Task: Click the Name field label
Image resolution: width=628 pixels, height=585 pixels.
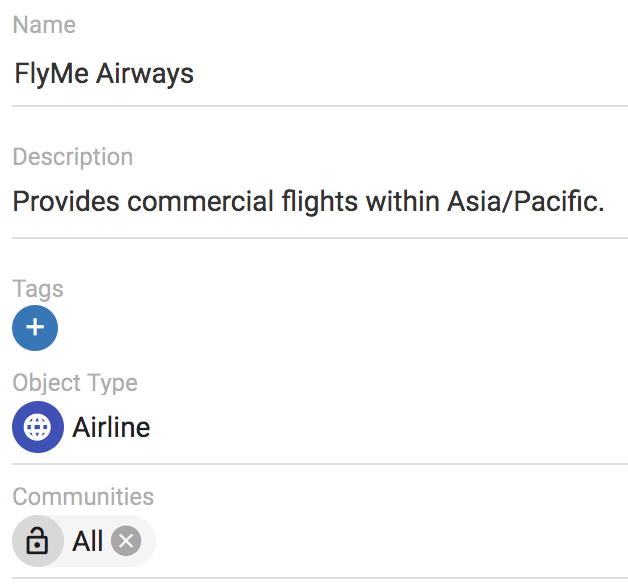Action: tap(44, 25)
